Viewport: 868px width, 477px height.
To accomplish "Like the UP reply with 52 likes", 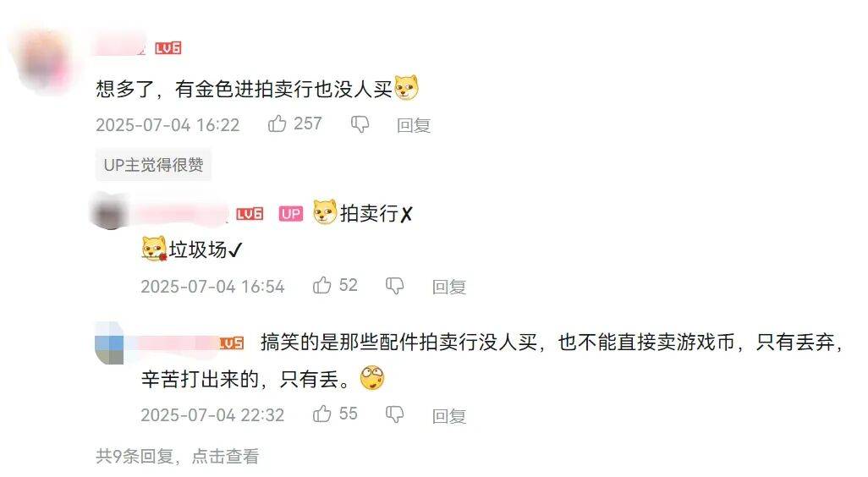I will point(322,285).
